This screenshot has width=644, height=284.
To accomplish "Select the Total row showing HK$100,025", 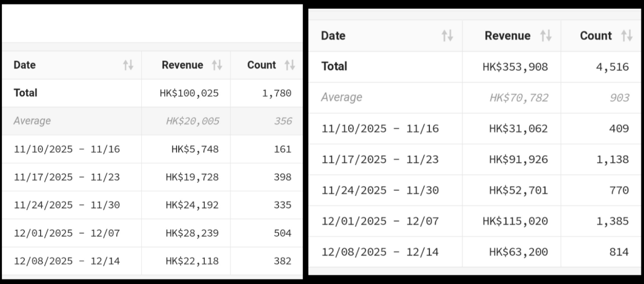I will (x=26, y=93).
